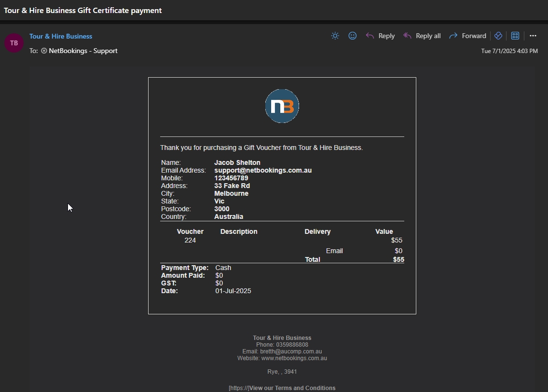548x392 pixels.
Task: Click the presence icon beside NetBookings - Support
Action: pyautogui.click(x=44, y=51)
